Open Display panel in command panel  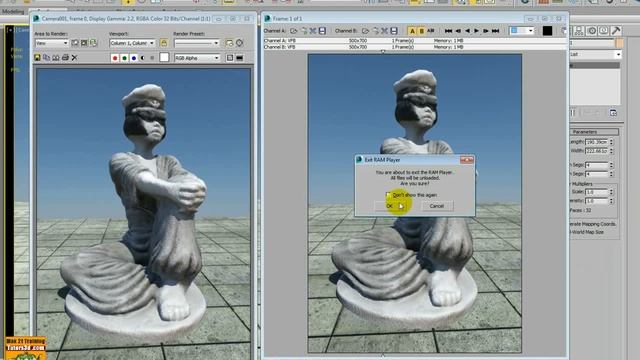(604, 31)
